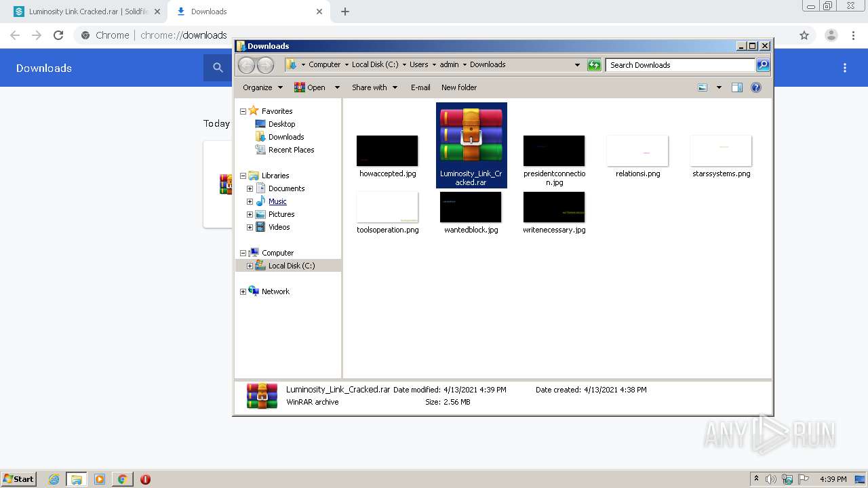
Task: Select the Music library
Action: pos(277,201)
